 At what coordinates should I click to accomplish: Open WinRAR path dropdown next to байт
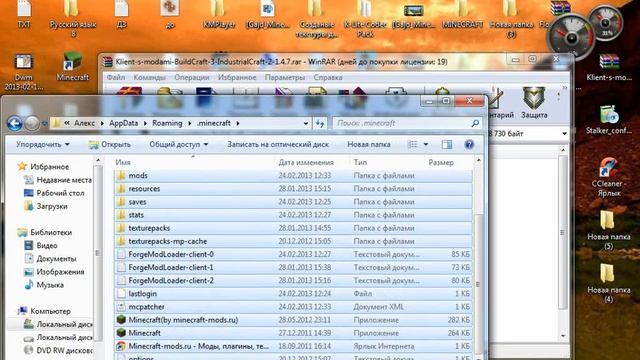(564, 133)
